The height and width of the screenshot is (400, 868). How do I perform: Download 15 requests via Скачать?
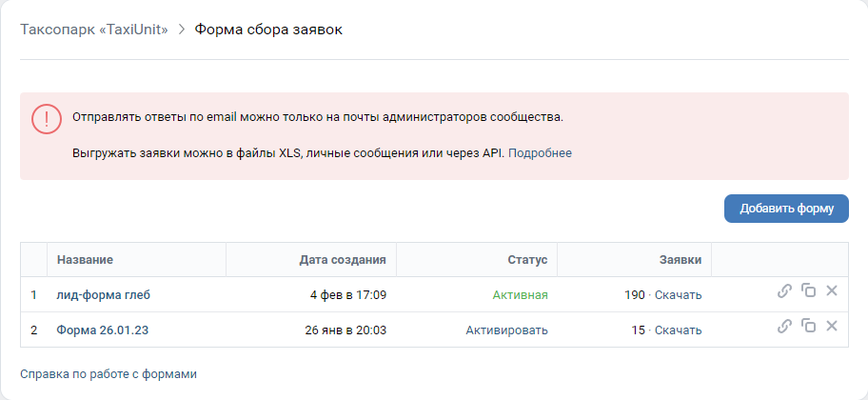[x=678, y=330]
